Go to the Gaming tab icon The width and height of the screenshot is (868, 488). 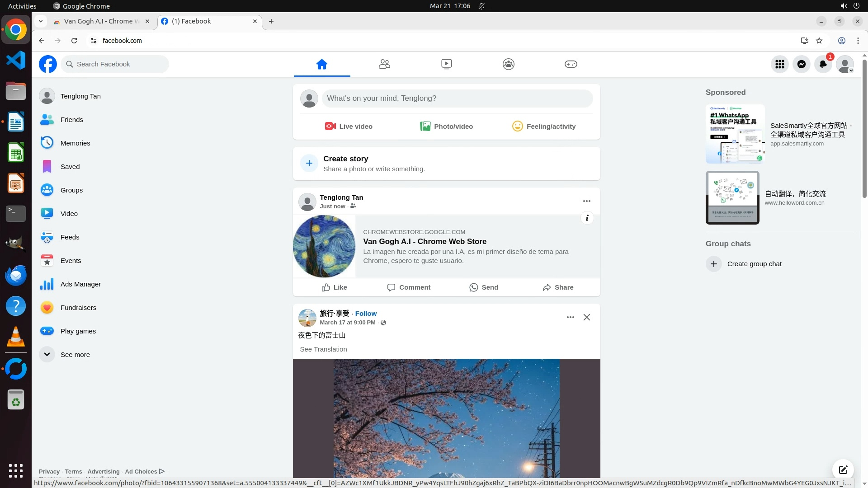pos(571,64)
